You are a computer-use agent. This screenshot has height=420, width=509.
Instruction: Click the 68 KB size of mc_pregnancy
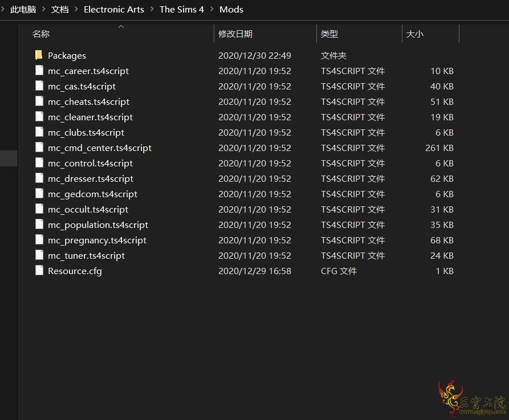point(442,240)
